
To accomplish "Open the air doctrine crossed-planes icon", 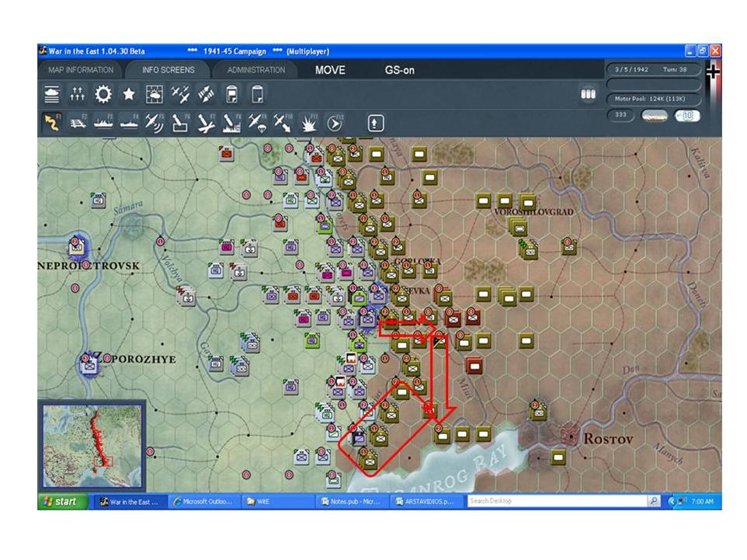I will pos(180,94).
